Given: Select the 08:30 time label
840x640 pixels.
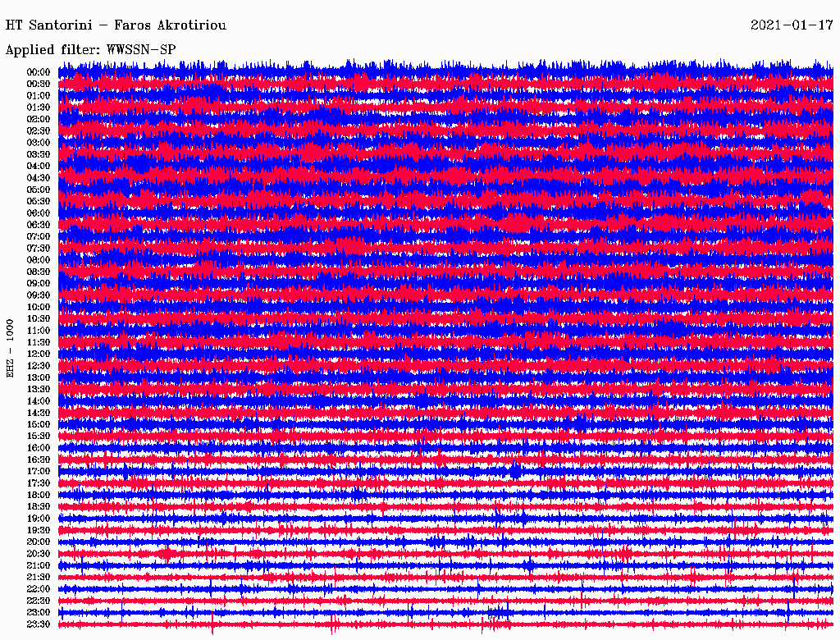Looking at the screenshot, I should pos(39,272).
